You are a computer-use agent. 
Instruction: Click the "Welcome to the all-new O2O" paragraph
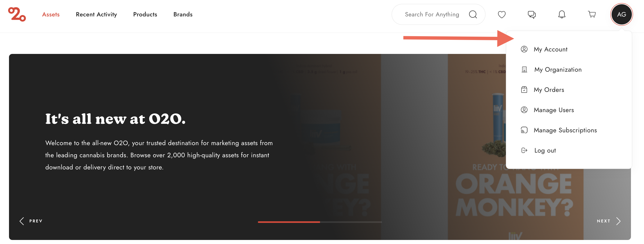click(x=159, y=155)
